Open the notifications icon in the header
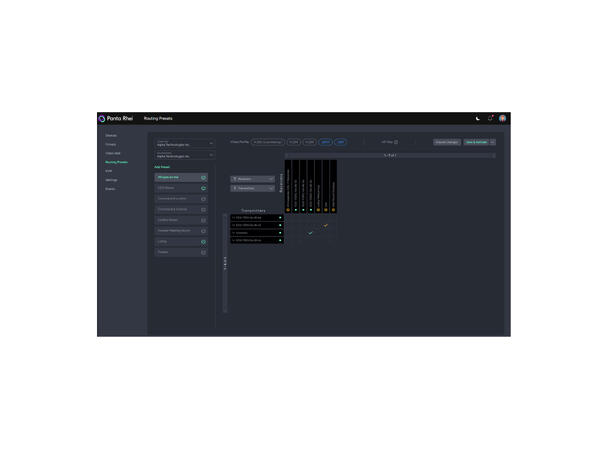The height and width of the screenshot is (450, 610). (x=490, y=118)
